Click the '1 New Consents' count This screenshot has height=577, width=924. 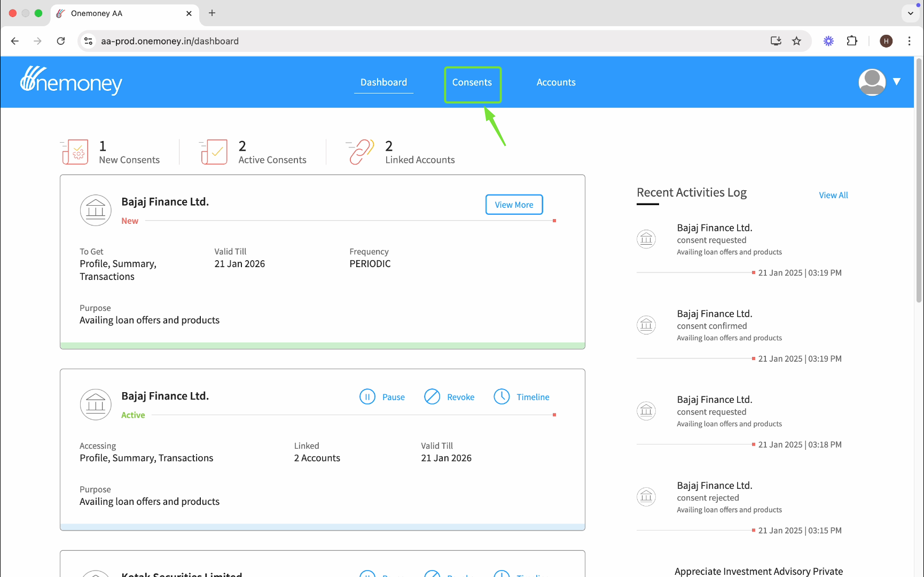coord(129,152)
